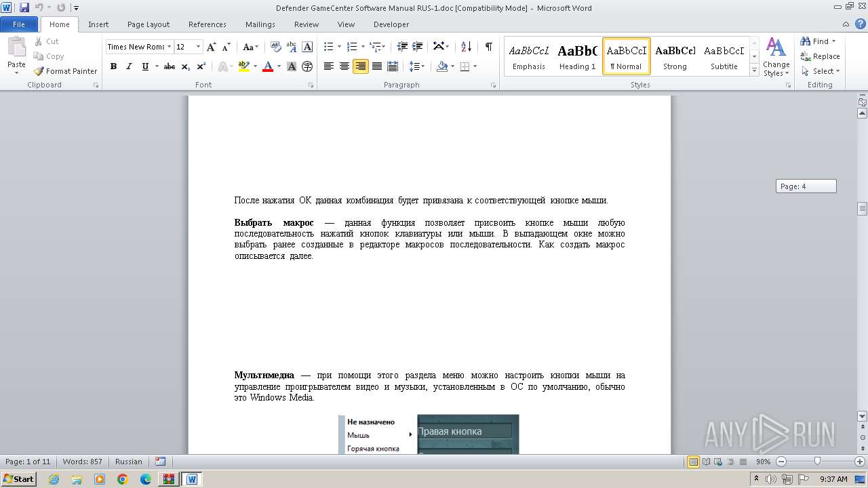
Task: Toggle Bold formatting
Action: (x=113, y=66)
